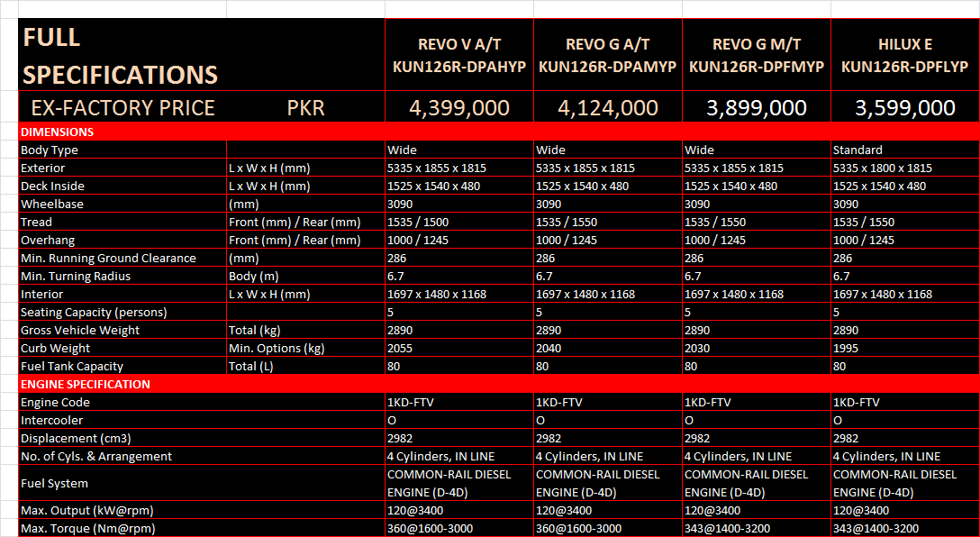Screen dimensions: 980x537
Task: Select the REVO V torque cell 360@1600-3000
Action: [x=459, y=528]
